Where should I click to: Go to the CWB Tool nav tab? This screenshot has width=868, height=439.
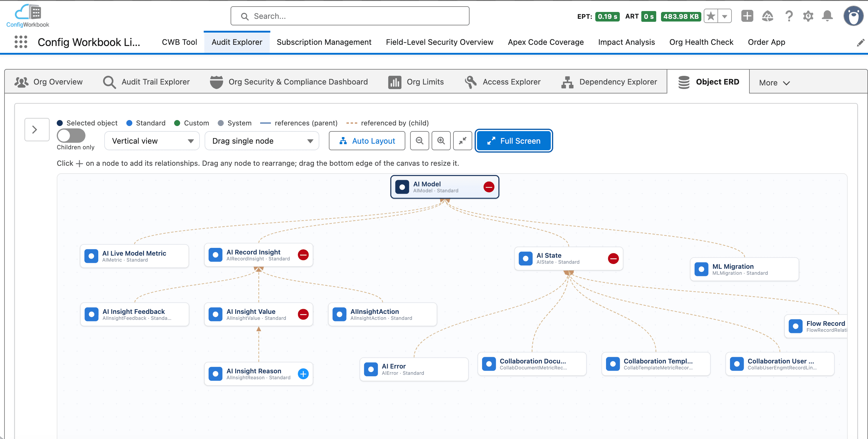[x=179, y=42]
